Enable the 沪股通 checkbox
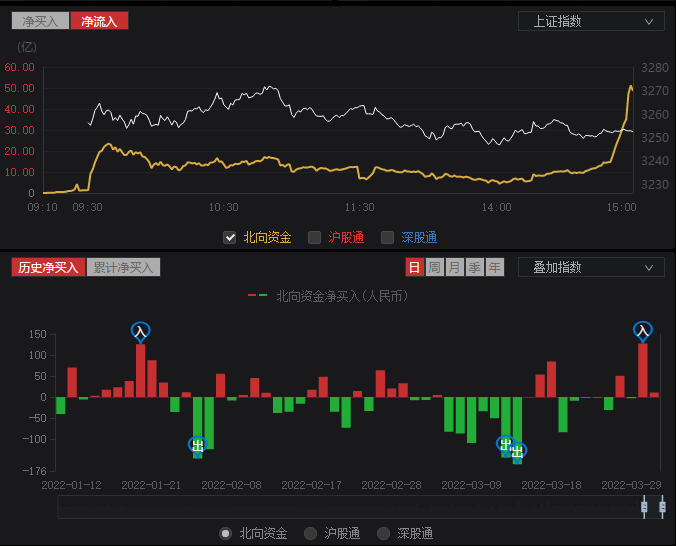 pyautogui.click(x=314, y=237)
